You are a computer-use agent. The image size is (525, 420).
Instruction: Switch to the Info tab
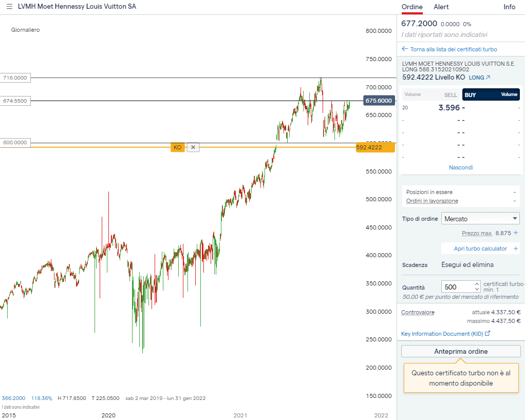[x=509, y=7]
